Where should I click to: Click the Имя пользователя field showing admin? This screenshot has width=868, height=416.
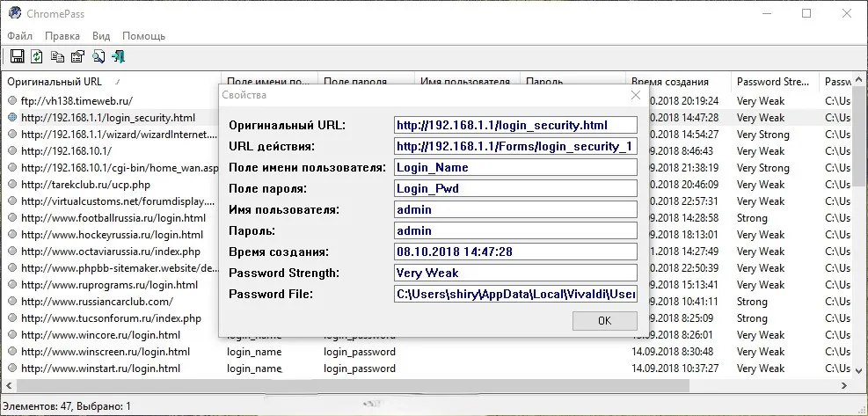515,209
